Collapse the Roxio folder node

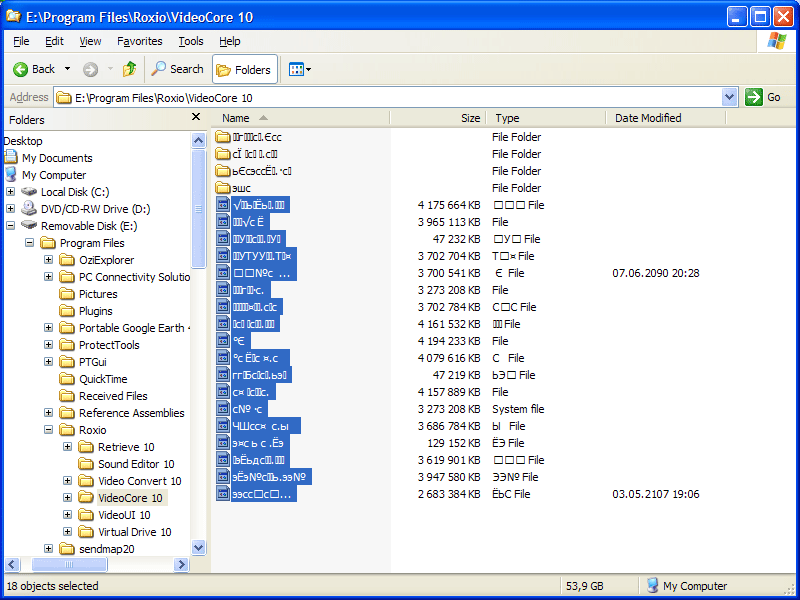[48, 430]
